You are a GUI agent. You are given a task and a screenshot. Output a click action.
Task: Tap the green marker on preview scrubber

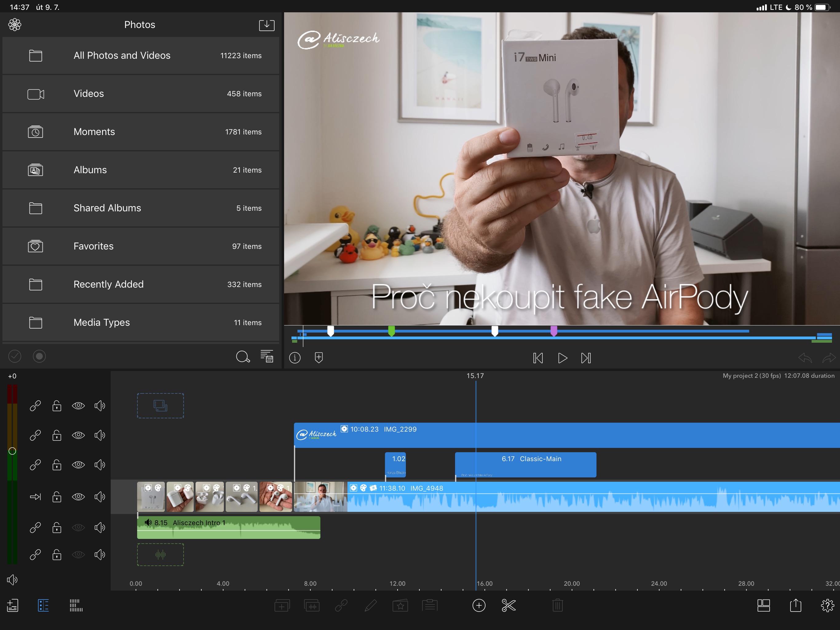click(391, 331)
